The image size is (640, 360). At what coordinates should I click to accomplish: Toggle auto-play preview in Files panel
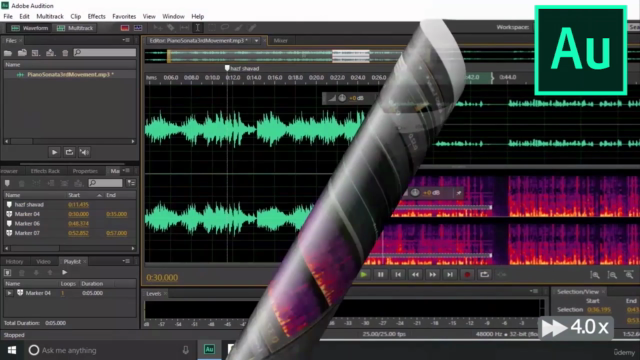tap(84, 152)
